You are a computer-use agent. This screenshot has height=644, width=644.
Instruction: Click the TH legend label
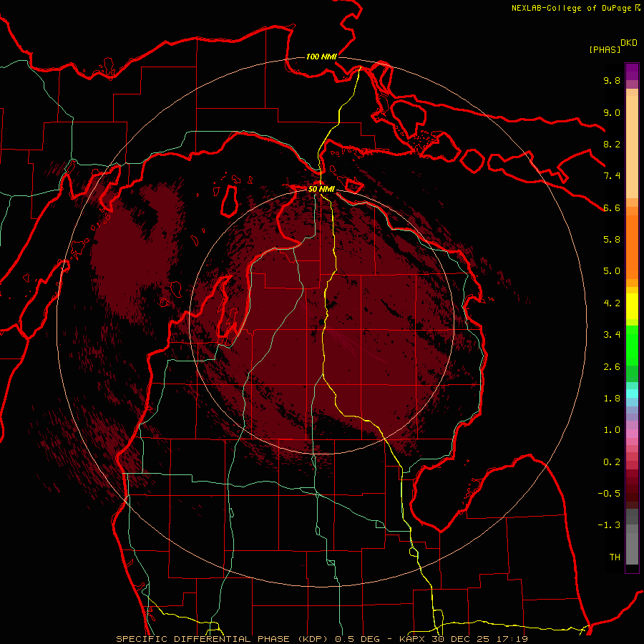[x=615, y=557]
